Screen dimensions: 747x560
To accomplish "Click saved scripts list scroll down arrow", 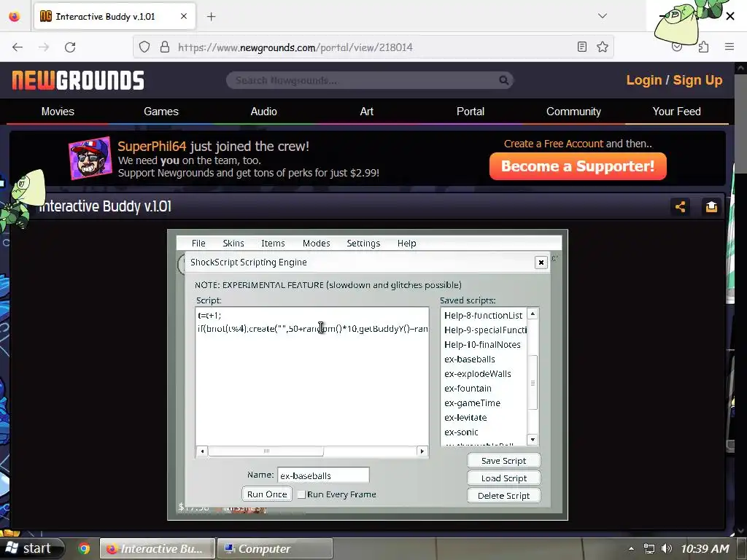I will (x=533, y=440).
